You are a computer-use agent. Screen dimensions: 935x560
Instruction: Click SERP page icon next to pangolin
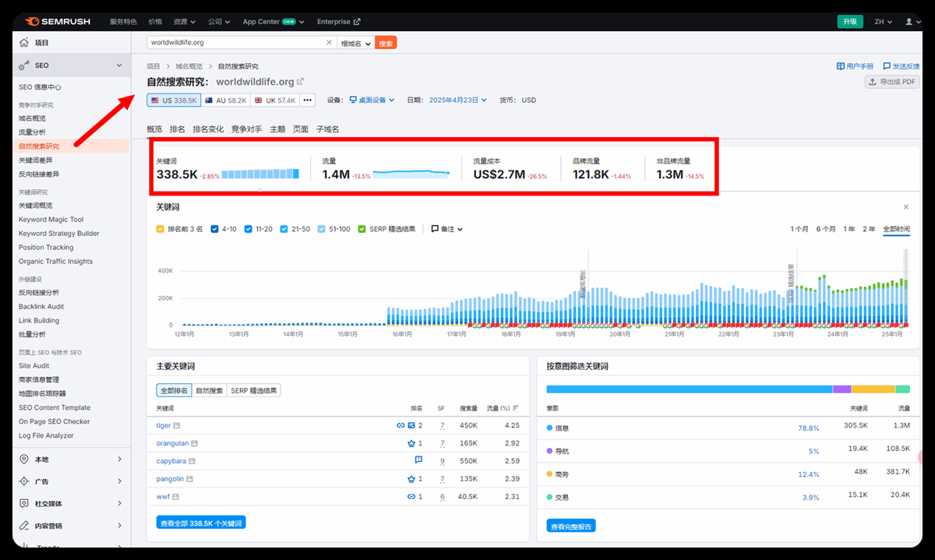tap(190, 479)
